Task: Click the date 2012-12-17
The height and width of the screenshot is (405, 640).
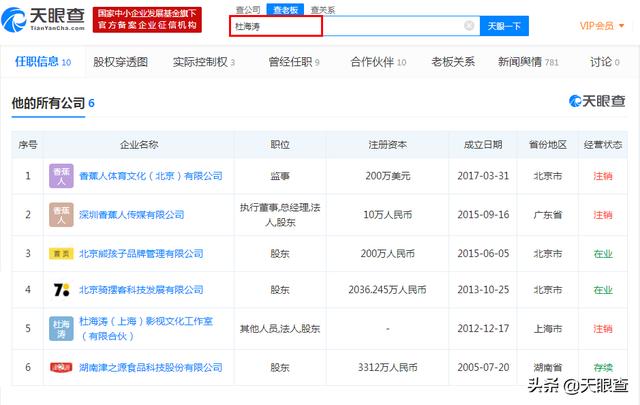Action: pyautogui.click(x=483, y=329)
